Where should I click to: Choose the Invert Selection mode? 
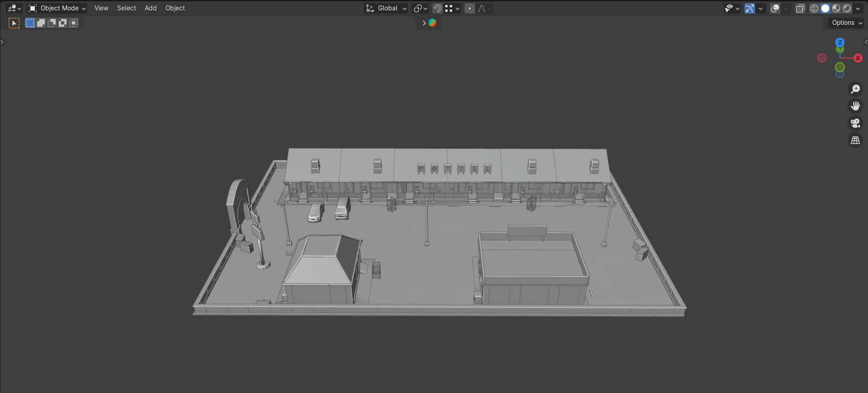click(x=62, y=23)
